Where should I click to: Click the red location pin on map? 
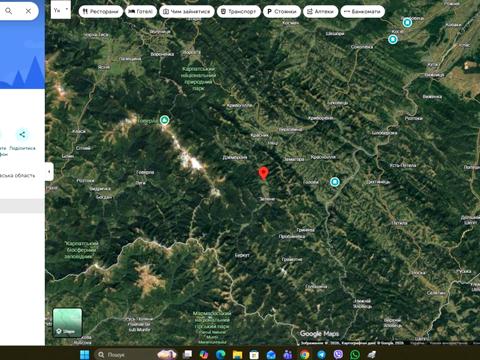pos(264,174)
